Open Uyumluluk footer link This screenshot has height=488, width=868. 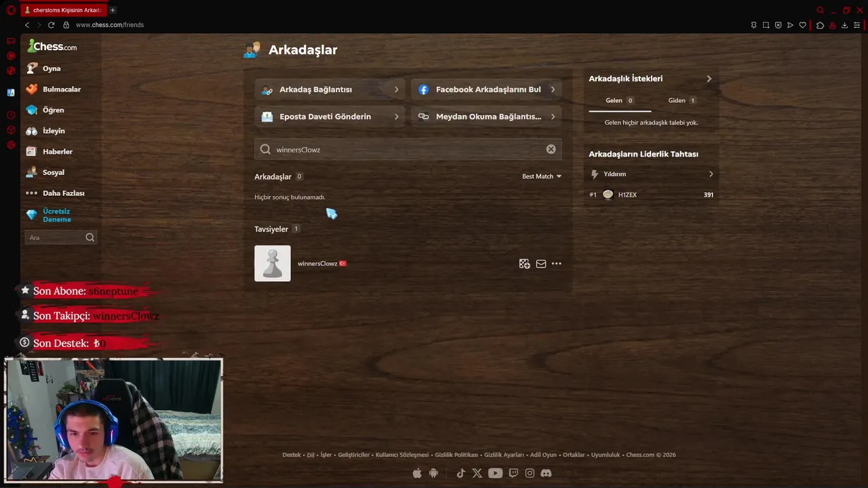pos(606,455)
